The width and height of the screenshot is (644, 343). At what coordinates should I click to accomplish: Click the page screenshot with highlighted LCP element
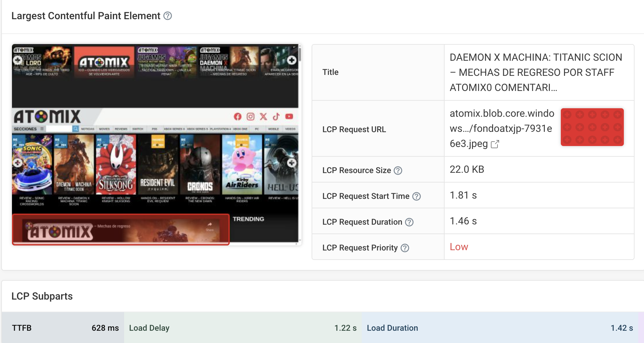point(157,144)
